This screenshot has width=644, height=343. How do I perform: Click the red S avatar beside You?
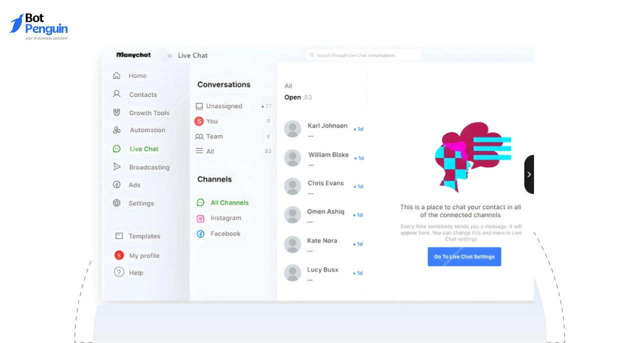[199, 121]
